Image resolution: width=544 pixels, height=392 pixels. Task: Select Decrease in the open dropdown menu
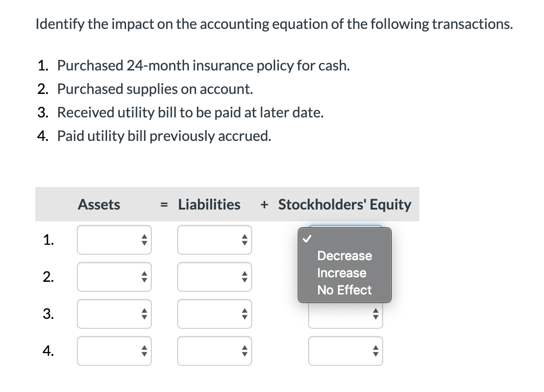point(344,256)
